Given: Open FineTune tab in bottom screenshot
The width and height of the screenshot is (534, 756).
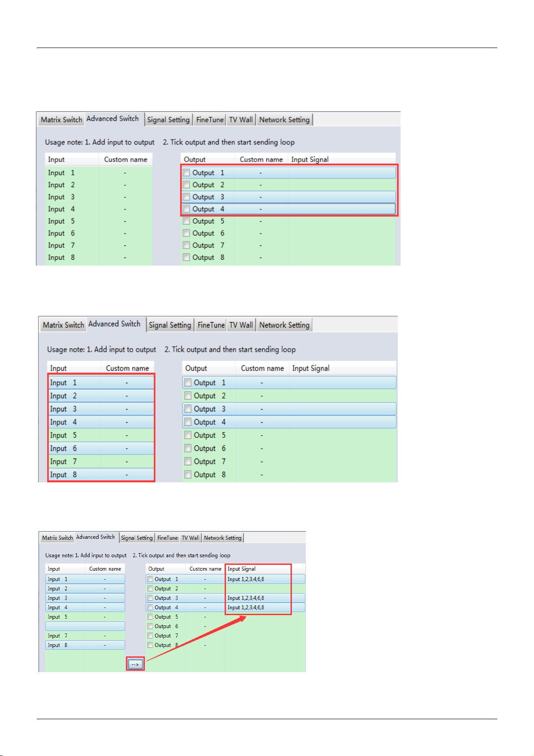Looking at the screenshot, I should point(167,538).
